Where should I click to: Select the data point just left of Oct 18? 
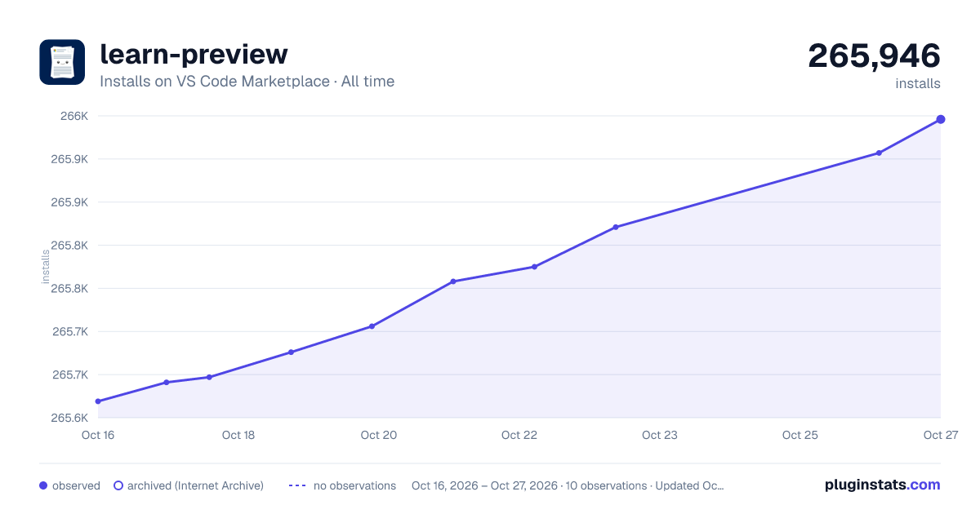coord(209,377)
